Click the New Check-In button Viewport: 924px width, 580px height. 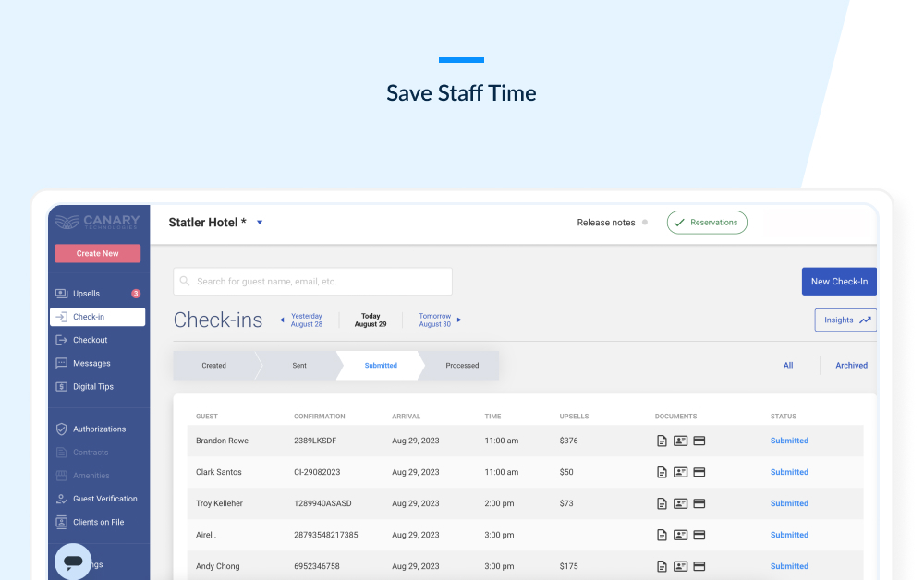point(838,282)
